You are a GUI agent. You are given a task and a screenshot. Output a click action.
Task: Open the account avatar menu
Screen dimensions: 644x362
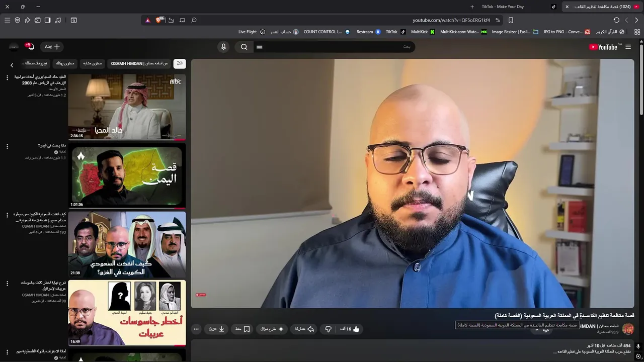14,47
